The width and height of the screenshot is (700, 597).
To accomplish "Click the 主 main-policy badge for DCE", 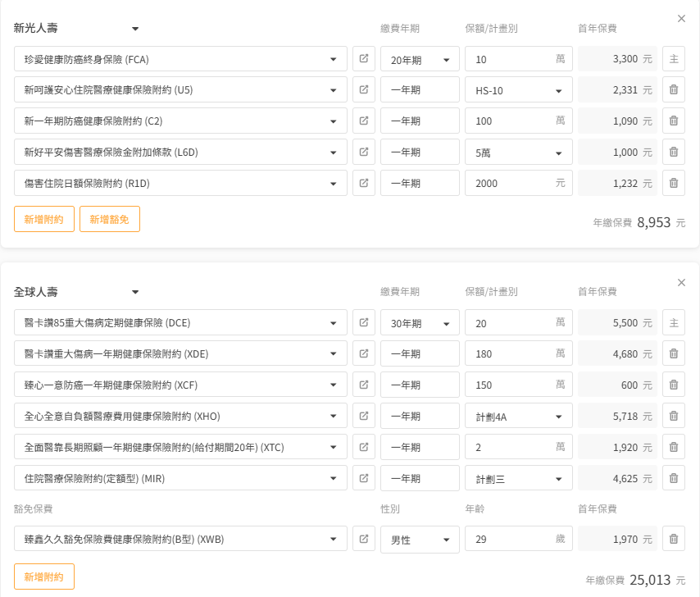I will coord(674,322).
